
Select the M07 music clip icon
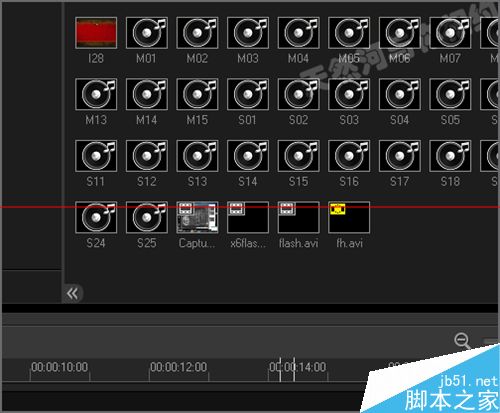point(450,33)
